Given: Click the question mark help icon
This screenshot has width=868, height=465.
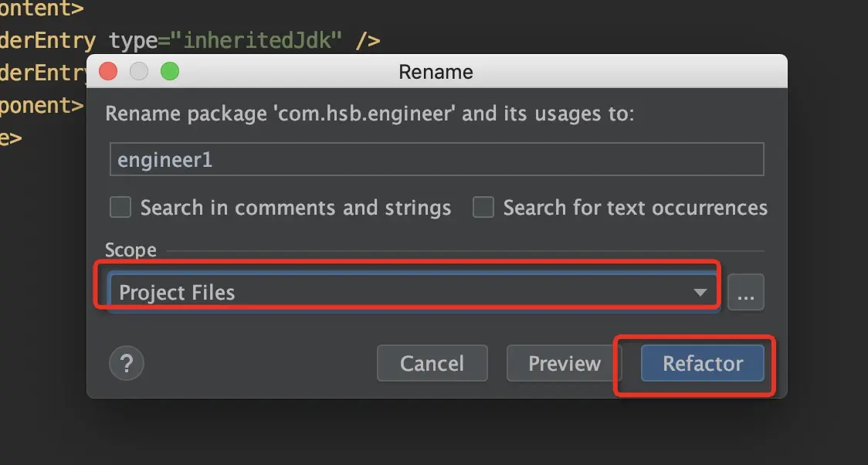Looking at the screenshot, I should [127, 363].
